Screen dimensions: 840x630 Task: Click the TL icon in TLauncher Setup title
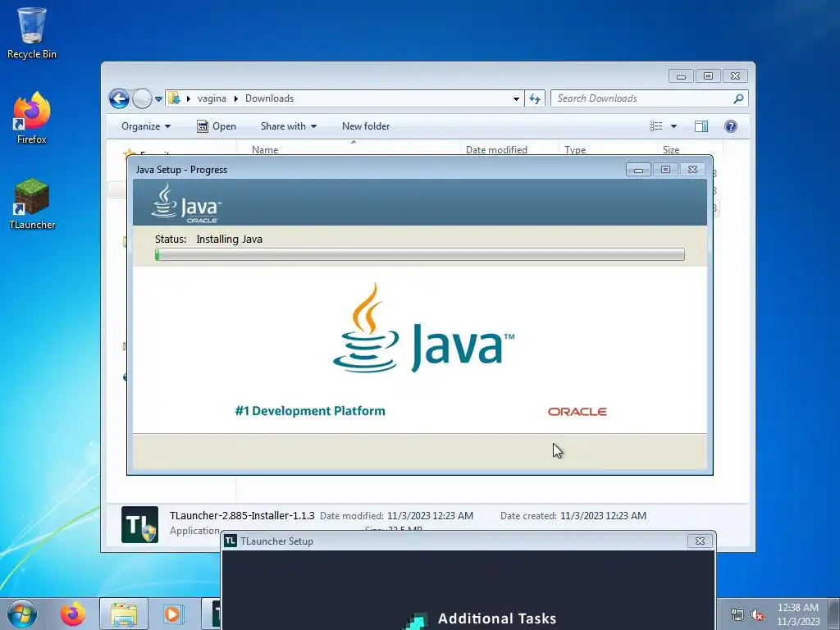(x=231, y=541)
